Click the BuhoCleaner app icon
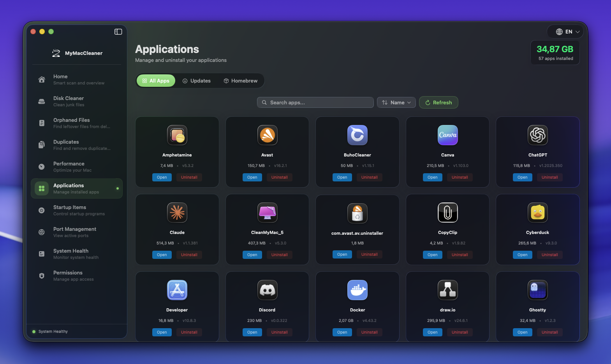The height and width of the screenshot is (364, 611). coord(357,135)
